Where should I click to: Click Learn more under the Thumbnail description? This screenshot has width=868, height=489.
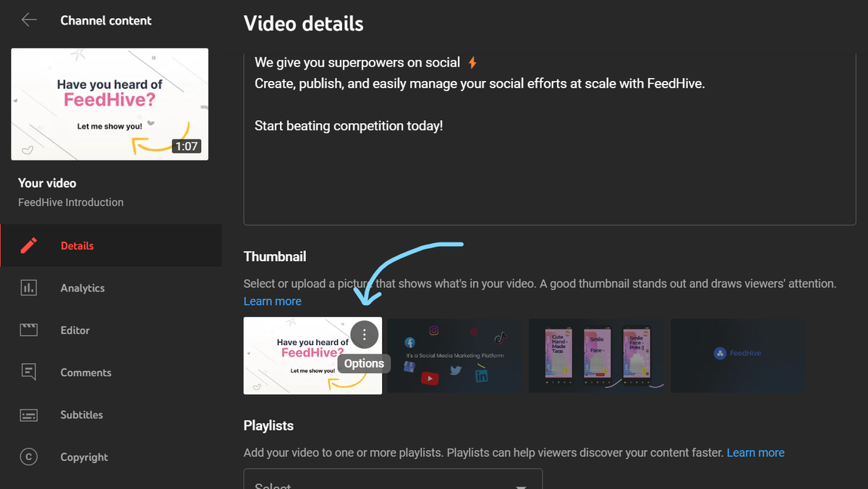272,301
